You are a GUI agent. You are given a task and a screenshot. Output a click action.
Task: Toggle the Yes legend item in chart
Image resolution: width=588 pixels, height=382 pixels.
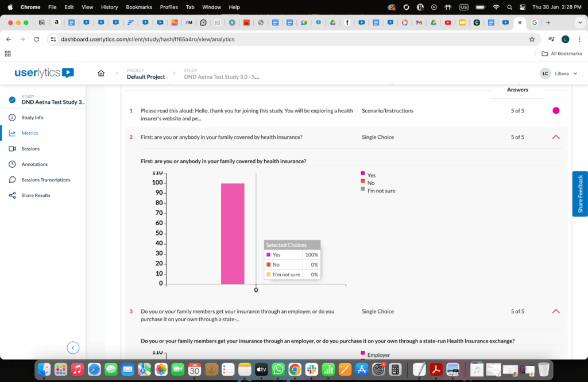tap(371, 175)
